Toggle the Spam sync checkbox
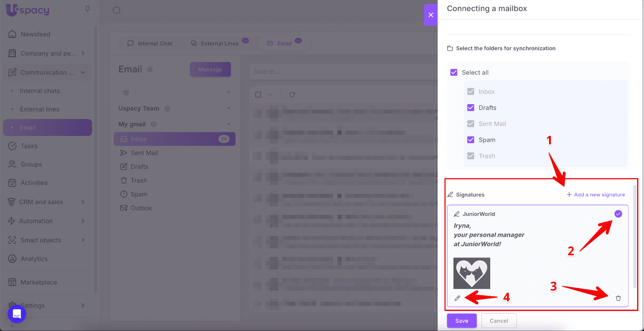 (x=471, y=140)
